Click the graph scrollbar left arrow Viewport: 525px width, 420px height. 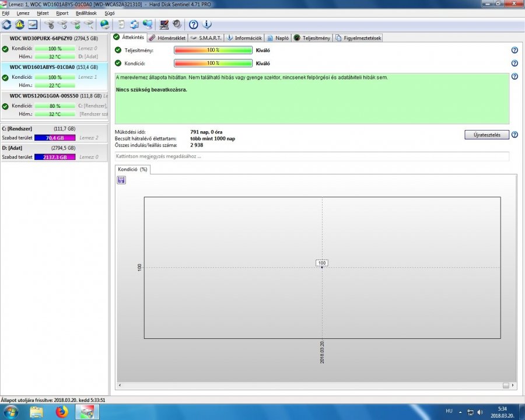tap(120, 385)
